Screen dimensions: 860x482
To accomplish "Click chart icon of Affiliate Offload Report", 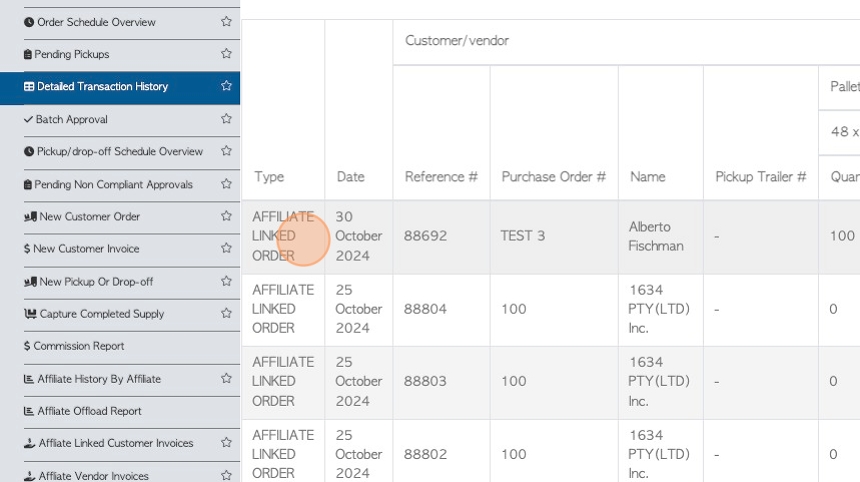I will 29,411.
